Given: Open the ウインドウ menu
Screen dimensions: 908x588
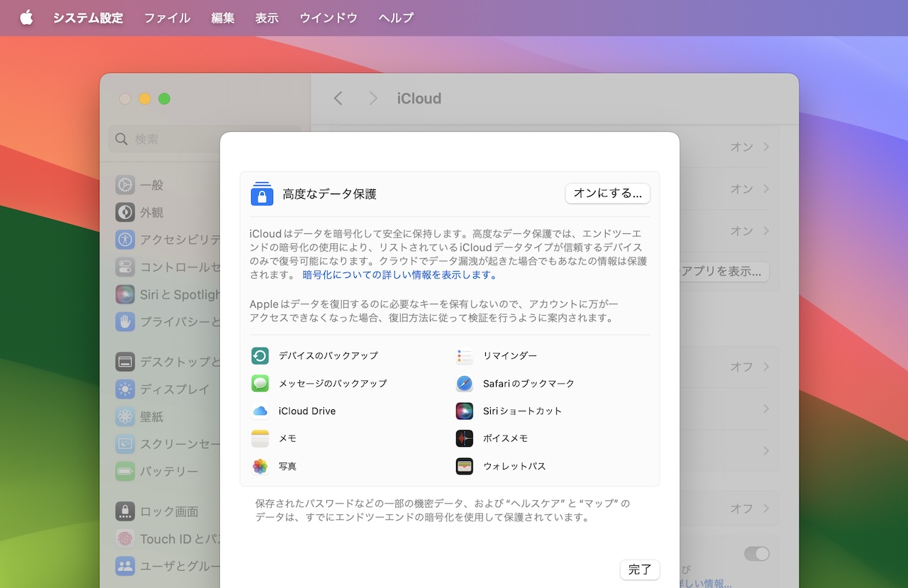Looking at the screenshot, I should click(x=328, y=18).
